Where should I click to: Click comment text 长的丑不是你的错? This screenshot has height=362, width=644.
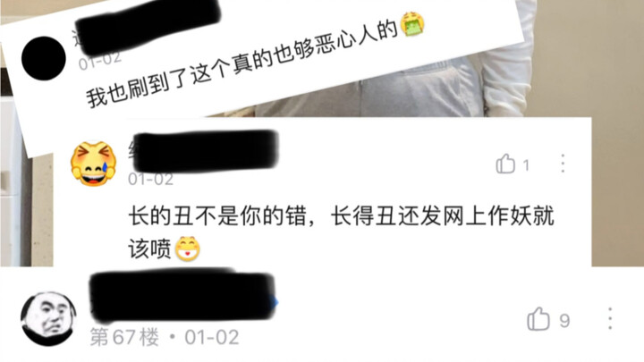[x=217, y=216]
